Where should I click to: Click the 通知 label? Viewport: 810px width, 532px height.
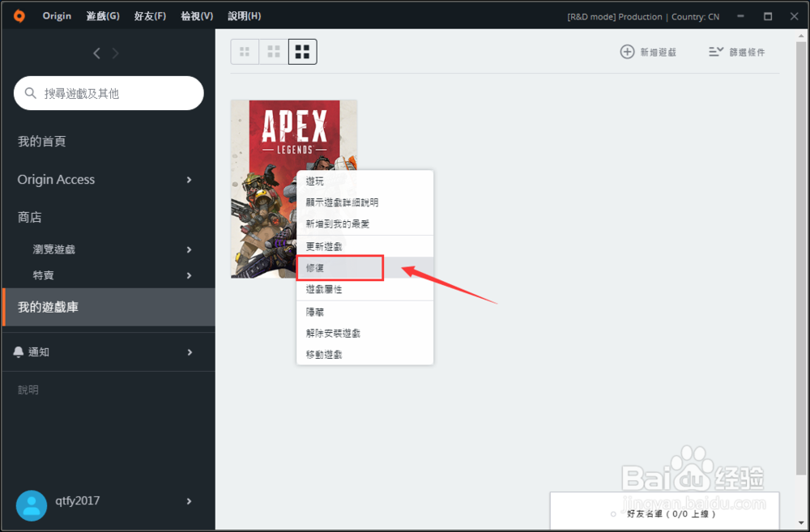pyautogui.click(x=39, y=352)
